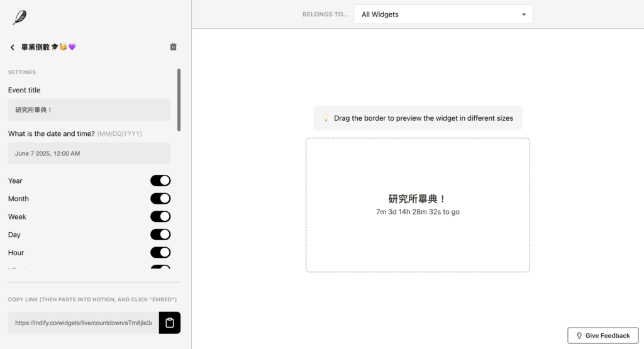Copy the widget link with the clipboard icon
The width and height of the screenshot is (644, 349).
pyautogui.click(x=169, y=323)
